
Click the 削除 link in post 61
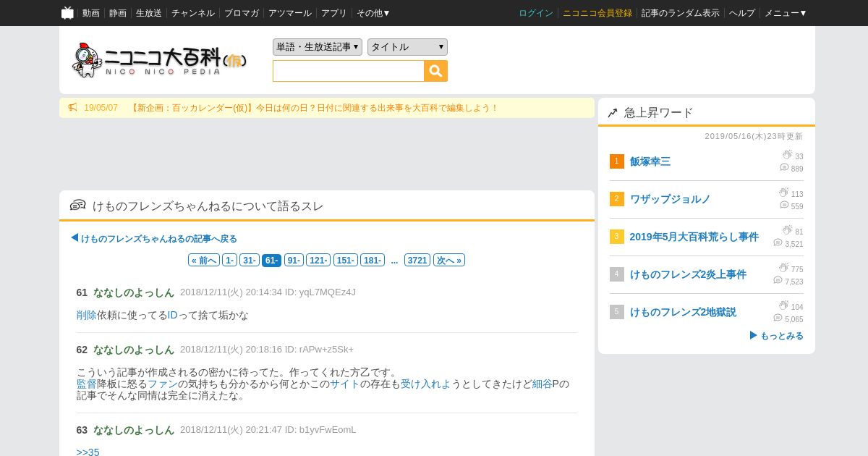87,315
